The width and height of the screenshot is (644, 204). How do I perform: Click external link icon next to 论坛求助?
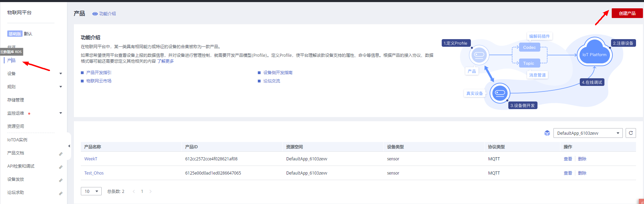pyautogui.click(x=61, y=193)
